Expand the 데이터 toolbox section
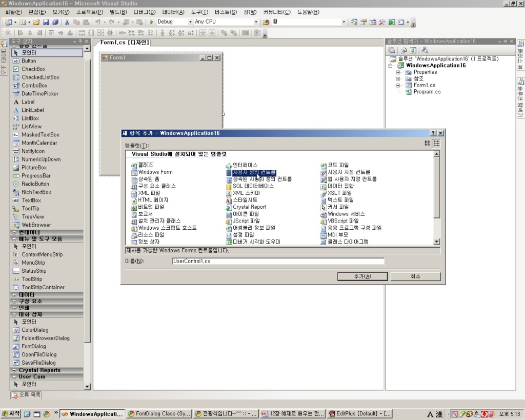Viewport: 525px width, 420px height. click(x=14, y=295)
